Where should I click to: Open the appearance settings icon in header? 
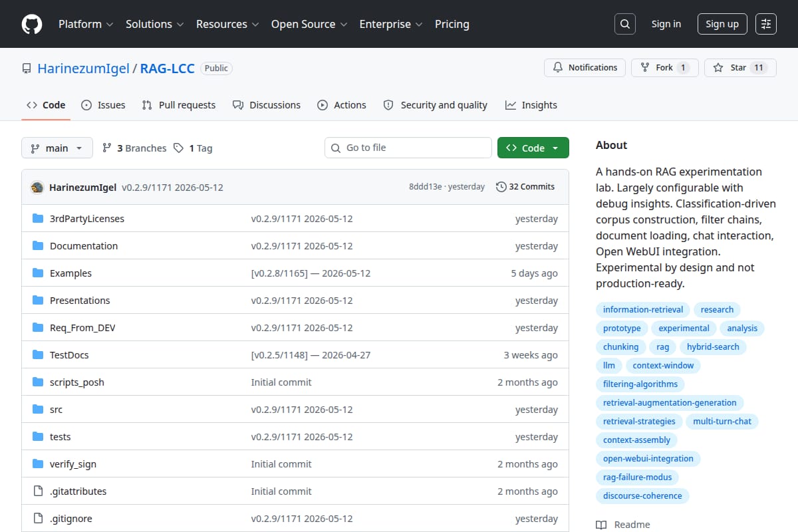pyautogui.click(x=766, y=24)
